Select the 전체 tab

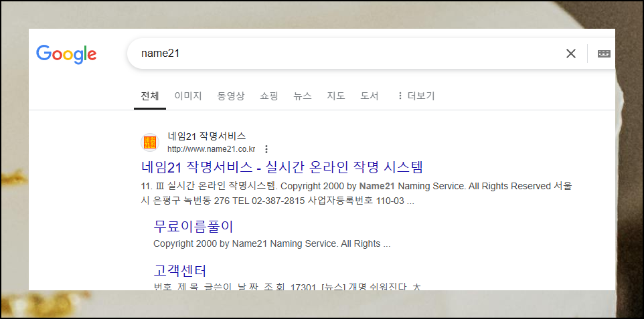click(x=150, y=96)
